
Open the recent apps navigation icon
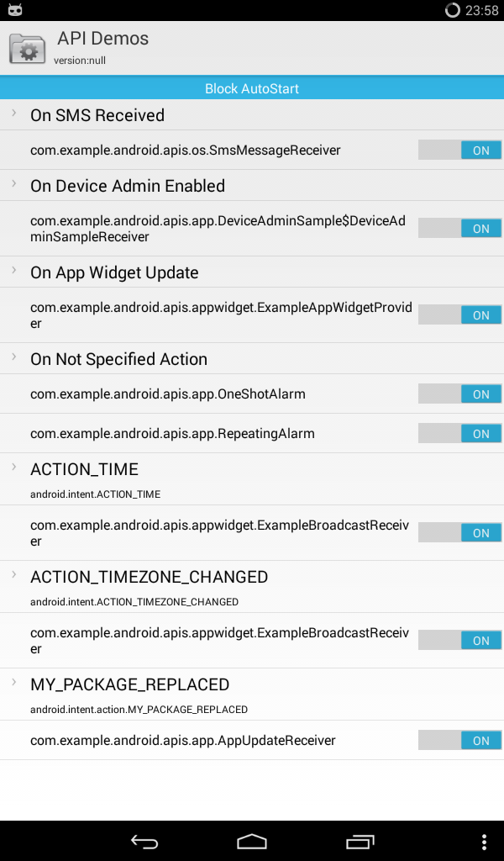(x=360, y=842)
